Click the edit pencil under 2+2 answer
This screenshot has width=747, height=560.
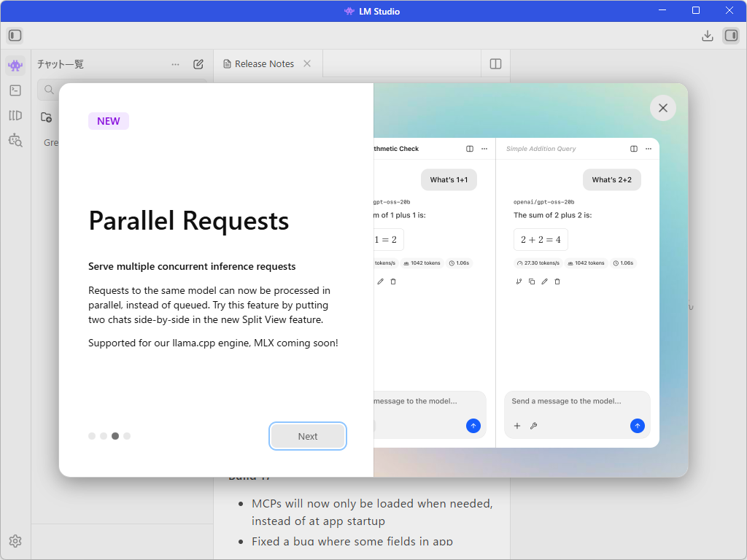pyautogui.click(x=544, y=281)
